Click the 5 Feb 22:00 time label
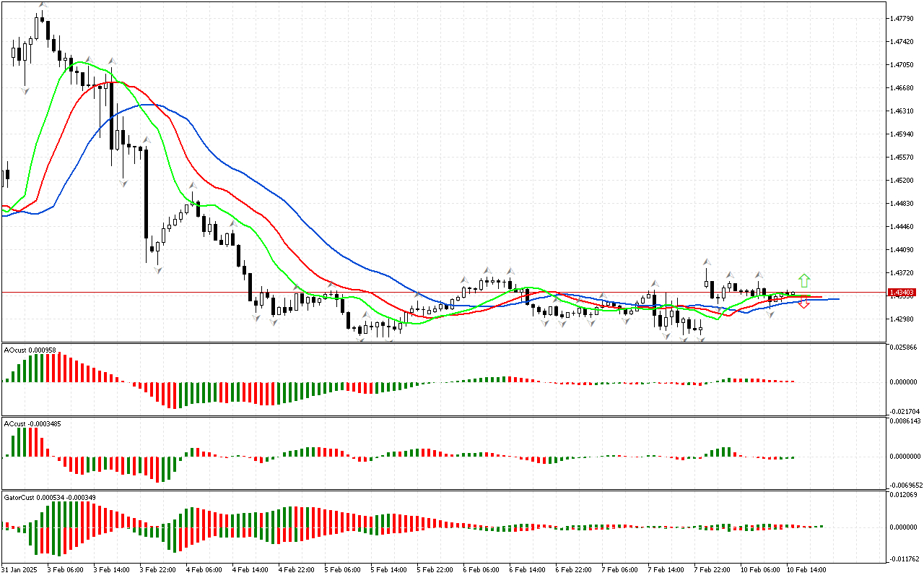 (x=434, y=570)
